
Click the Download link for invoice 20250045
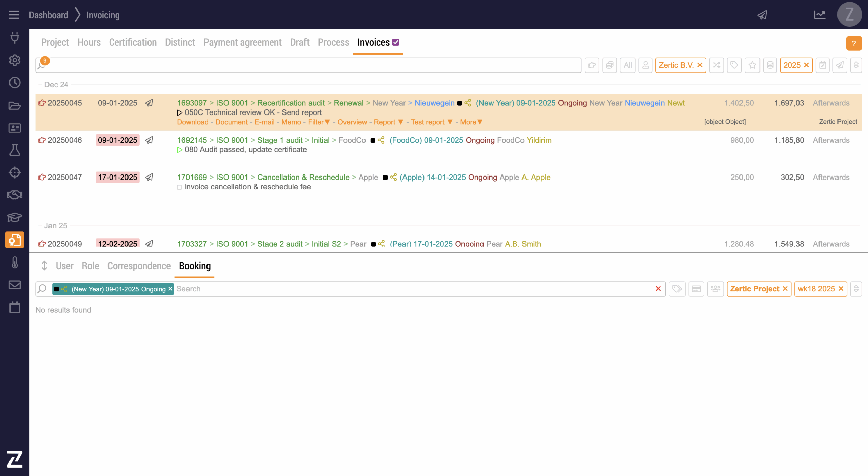[193, 122]
